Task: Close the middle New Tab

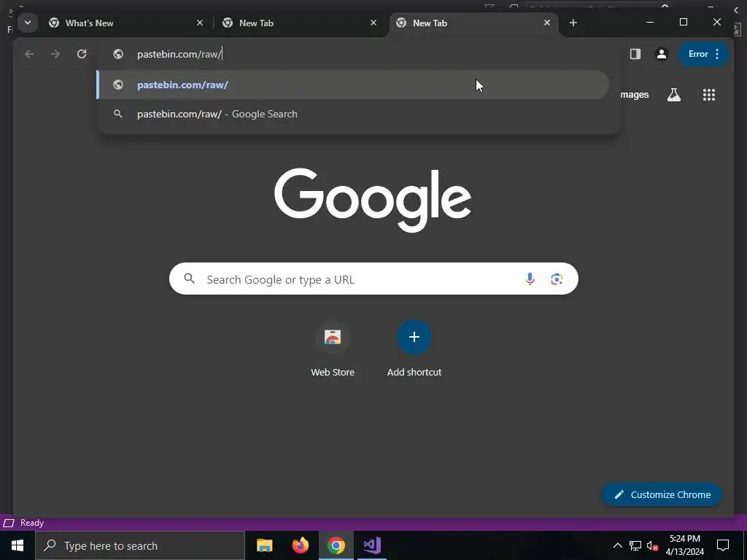Action: click(373, 23)
